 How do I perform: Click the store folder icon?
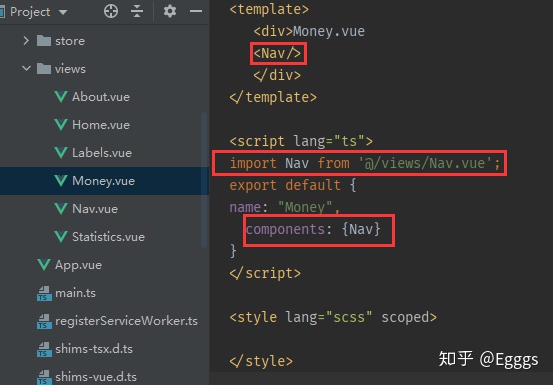coord(44,41)
